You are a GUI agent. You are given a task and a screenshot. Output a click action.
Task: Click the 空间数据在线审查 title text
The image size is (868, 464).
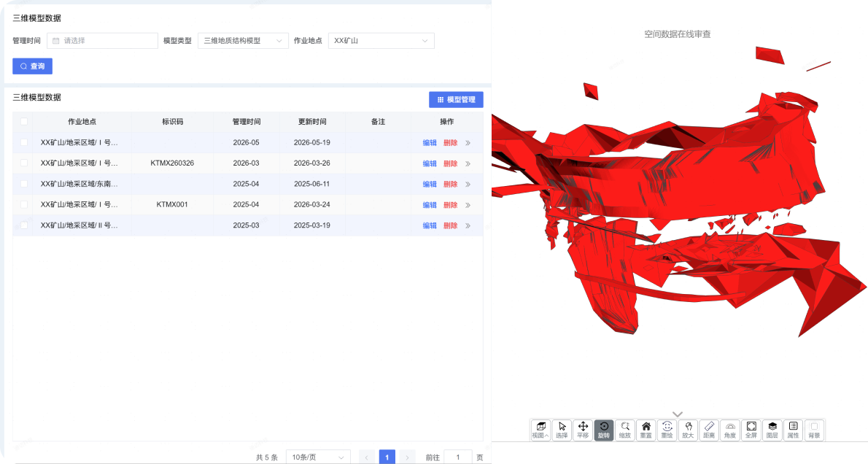(678, 34)
